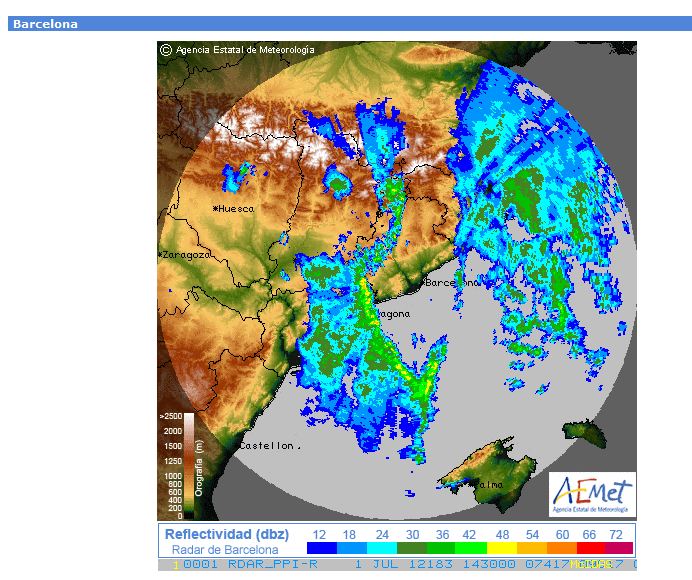
Task: Click the Radar de Barcelona label
Action: click(225, 549)
